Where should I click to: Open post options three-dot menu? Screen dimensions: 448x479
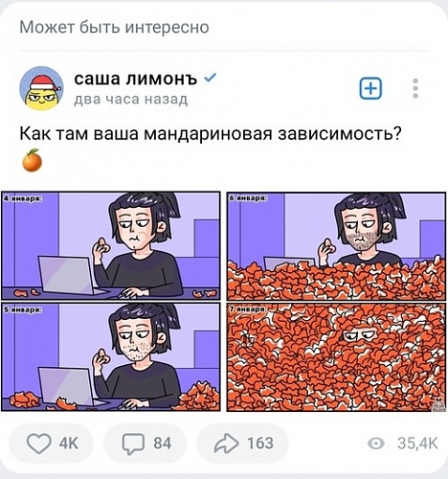[x=415, y=88]
